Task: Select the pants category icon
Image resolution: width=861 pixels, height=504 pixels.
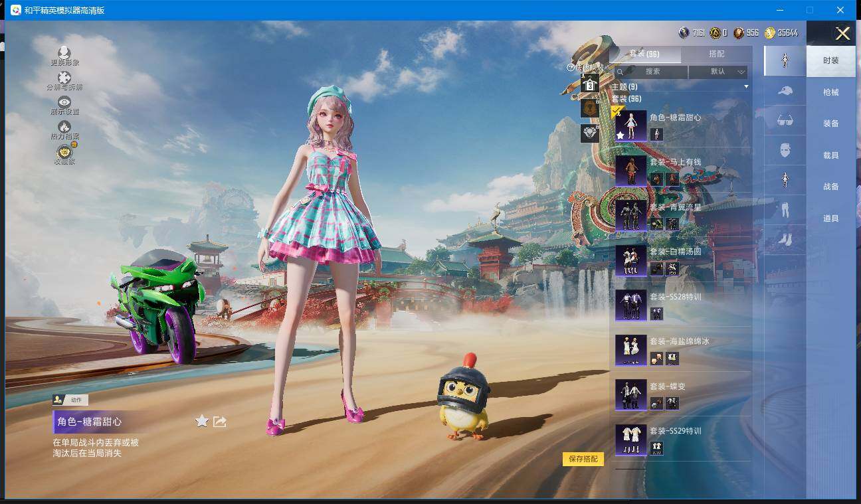Action: click(785, 210)
